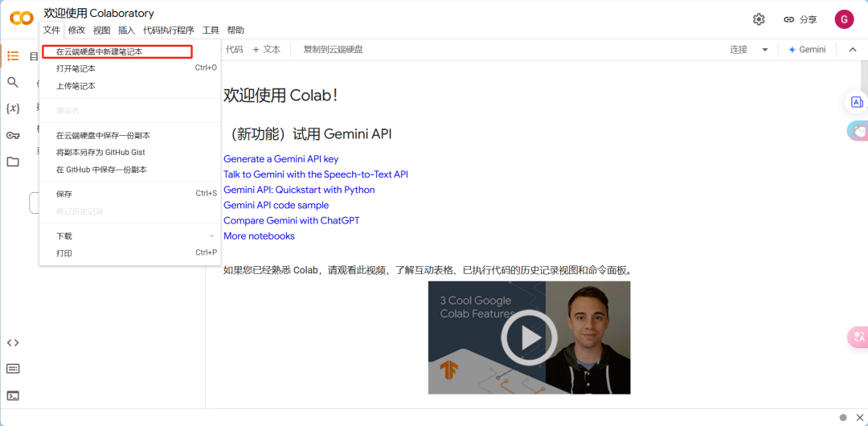Collapse the header with the up chevron
This screenshot has height=426, width=868.
(853, 49)
